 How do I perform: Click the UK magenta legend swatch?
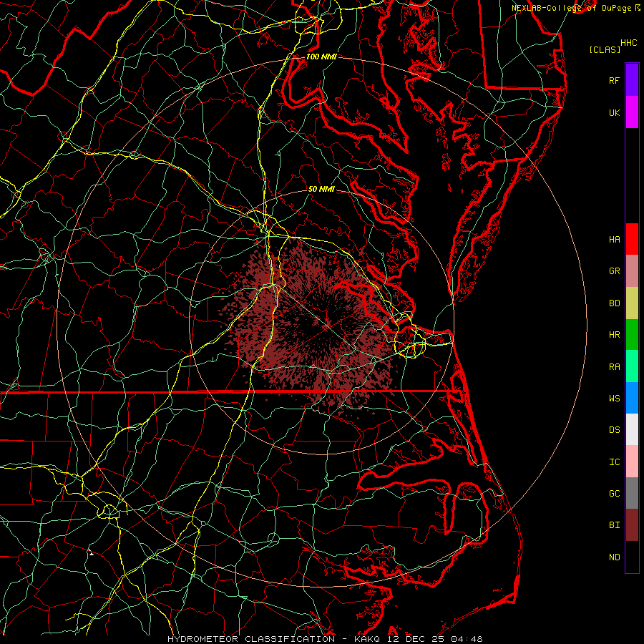(632, 112)
